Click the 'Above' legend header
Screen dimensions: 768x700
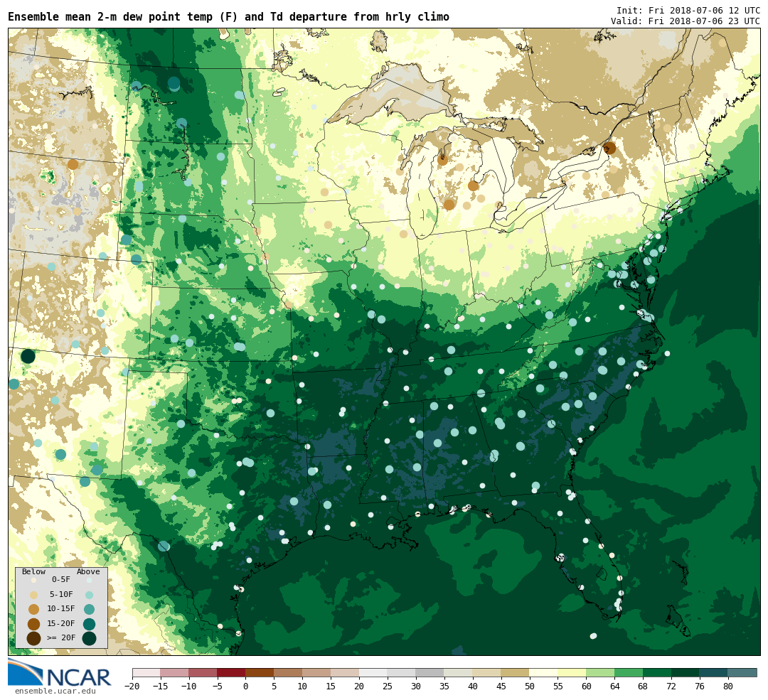pos(88,571)
